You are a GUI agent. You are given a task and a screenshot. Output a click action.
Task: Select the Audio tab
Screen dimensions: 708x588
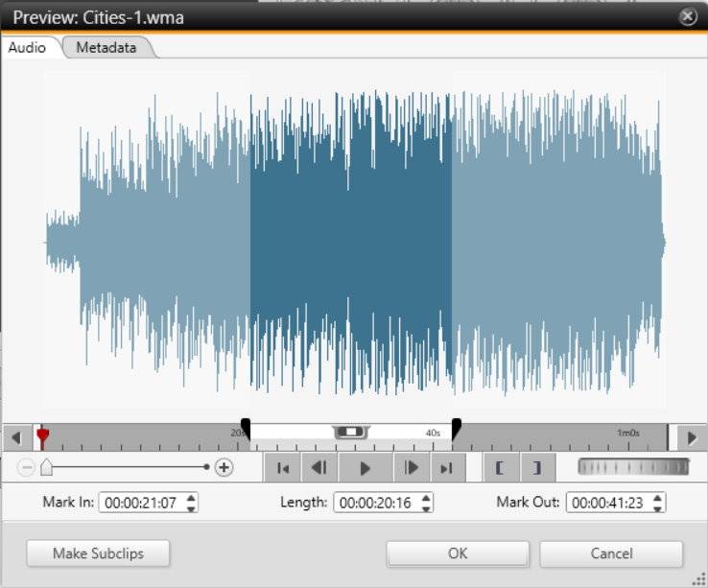27,47
